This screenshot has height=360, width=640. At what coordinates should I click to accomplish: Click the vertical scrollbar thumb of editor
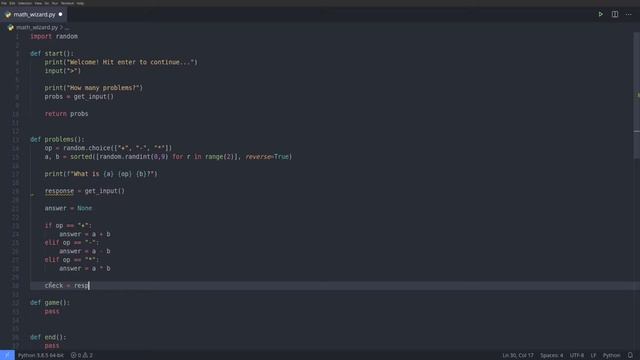tap(637, 96)
